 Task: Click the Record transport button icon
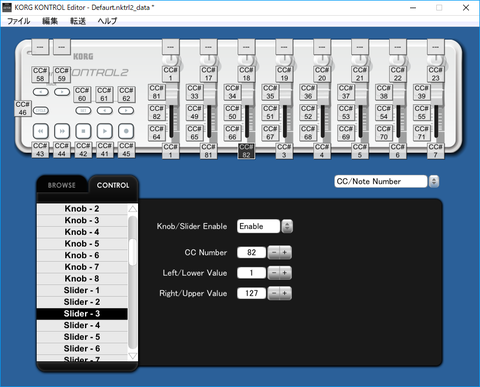click(x=126, y=131)
